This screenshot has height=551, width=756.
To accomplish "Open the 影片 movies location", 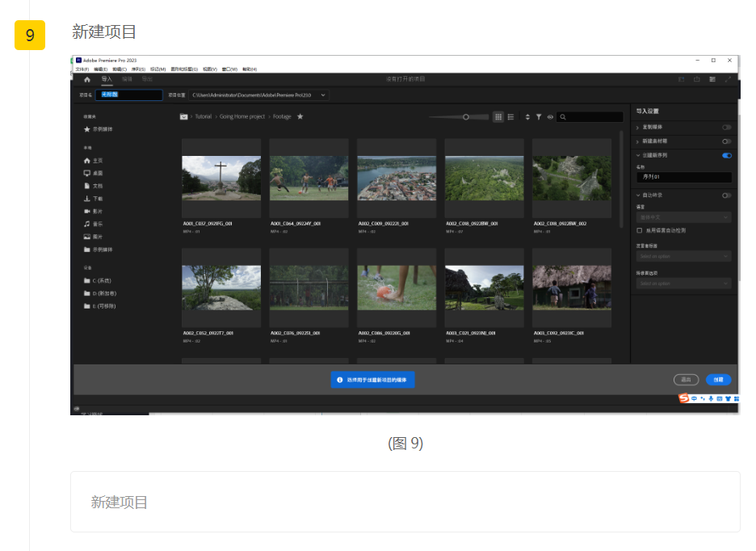I will (x=94, y=212).
